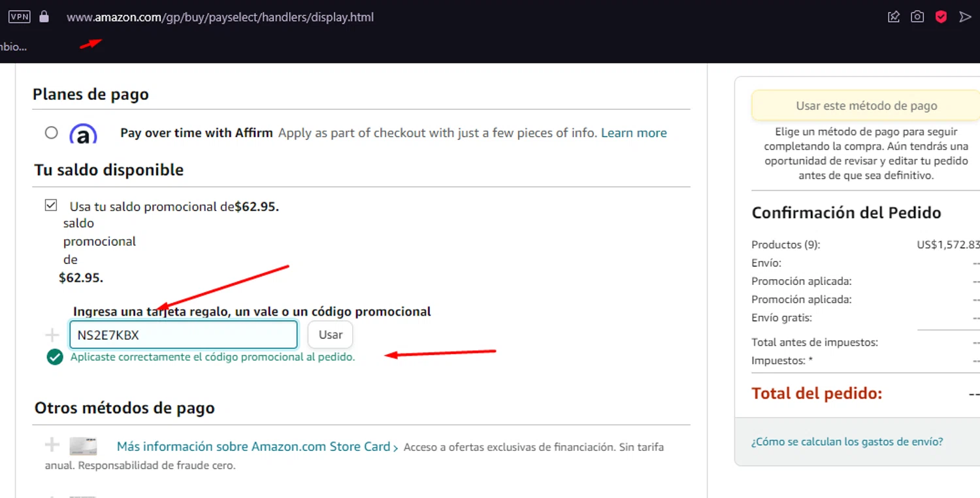Click the 'Impuestos: *' summary row
Image resolution: width=980 pixels, height=498 pixels.
pos(866,361)
